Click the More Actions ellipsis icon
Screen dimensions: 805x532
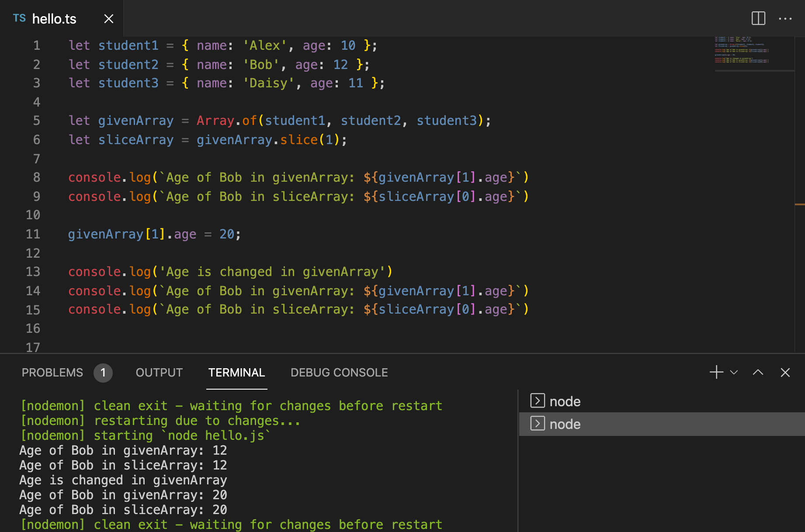[785, 18]
